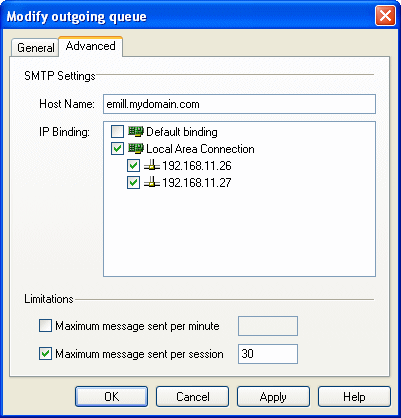Disable Maximum message sent per session
Screen dimensions: 401x418
tap(45, 354)
